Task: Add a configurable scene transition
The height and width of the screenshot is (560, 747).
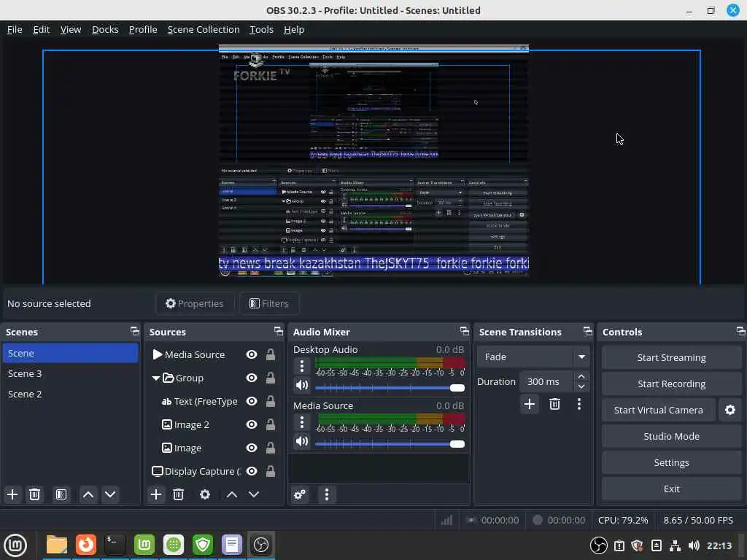Action: (x=530, y=404)
